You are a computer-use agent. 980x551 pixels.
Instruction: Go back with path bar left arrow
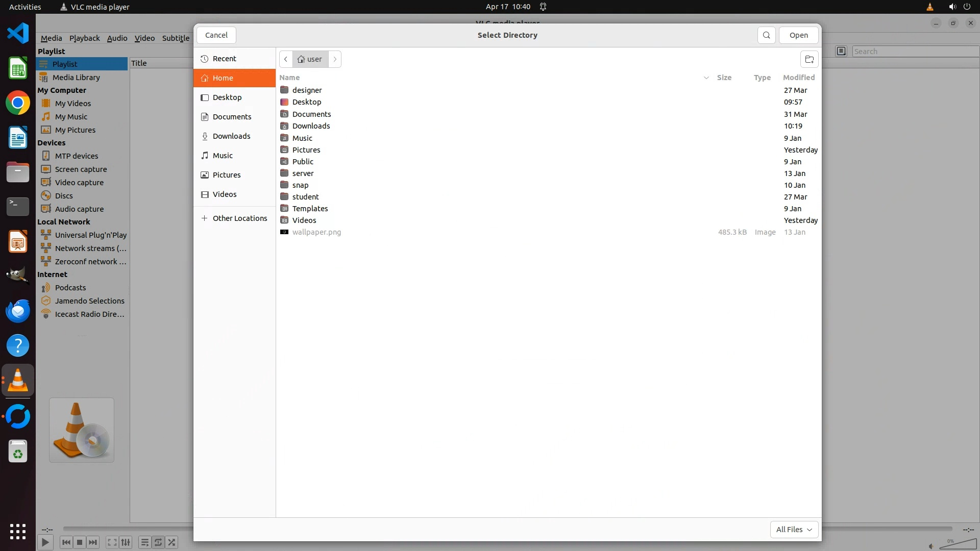pyautogui.click(x=286, y=59)
